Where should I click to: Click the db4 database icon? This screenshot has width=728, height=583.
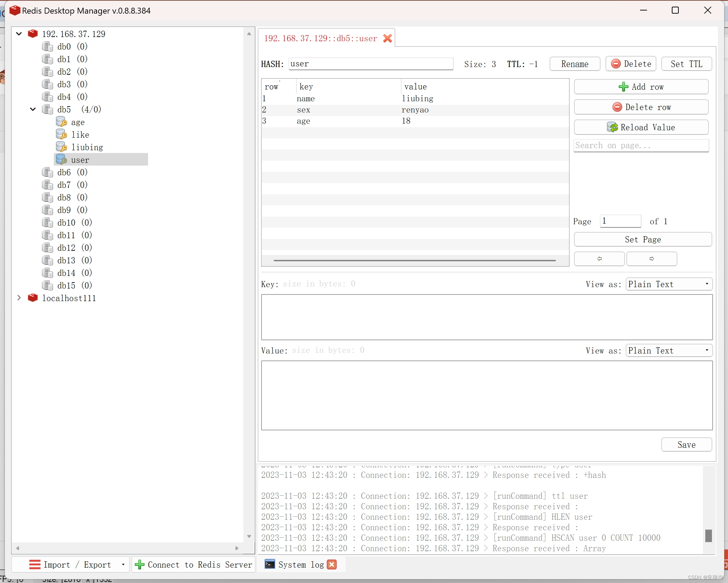coord(47,97)
